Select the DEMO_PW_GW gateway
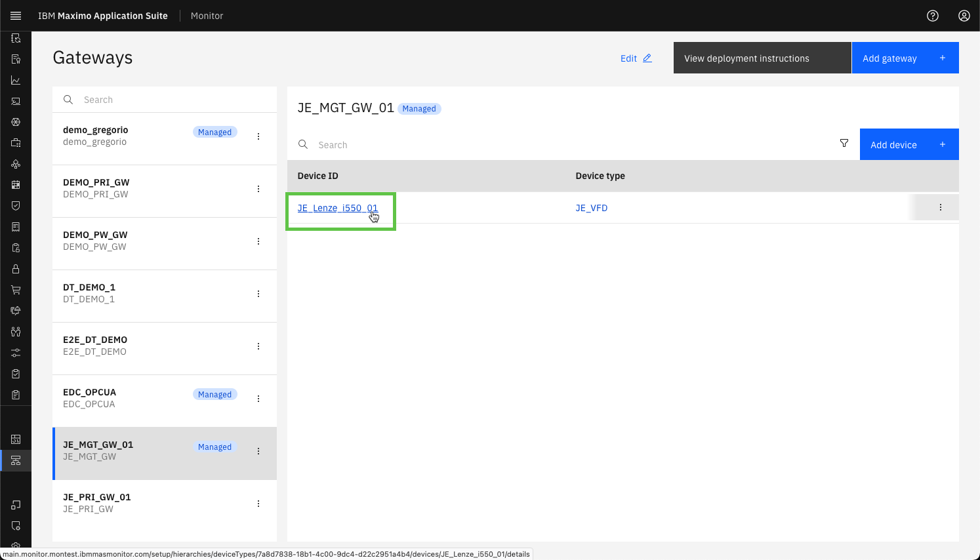Screen dimensions: 980x560 point(165,244)
